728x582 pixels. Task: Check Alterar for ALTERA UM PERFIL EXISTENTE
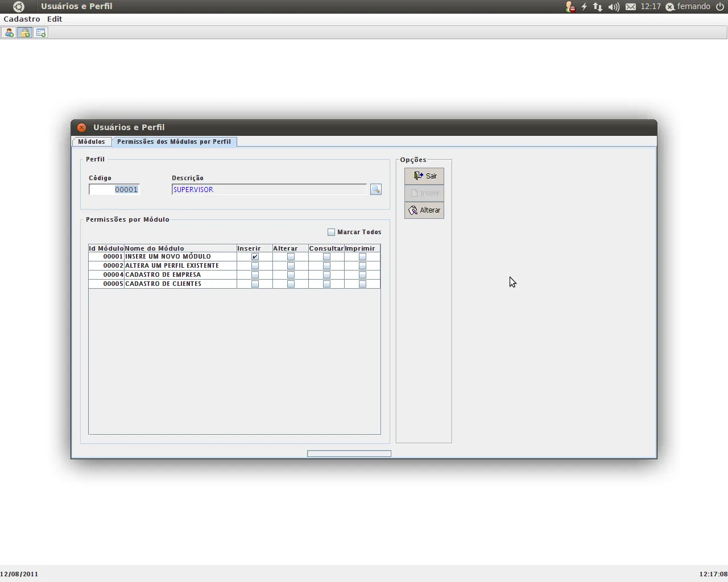291,266
